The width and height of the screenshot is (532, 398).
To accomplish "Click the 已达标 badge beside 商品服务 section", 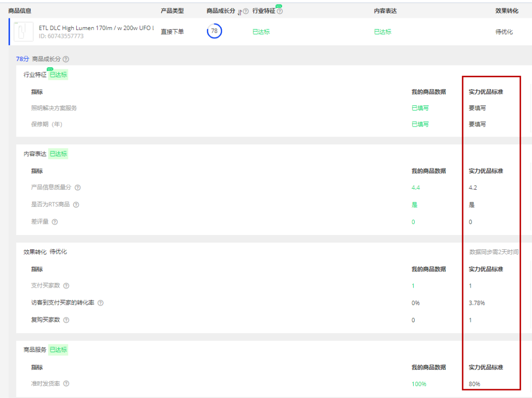I will 58,350.
